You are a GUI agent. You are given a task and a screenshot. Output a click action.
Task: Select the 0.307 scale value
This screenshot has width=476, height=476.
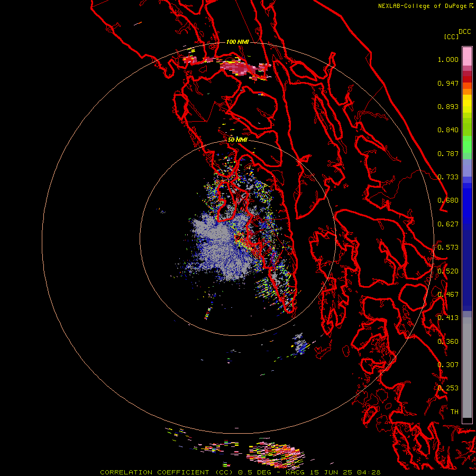(x=448, y=365)
